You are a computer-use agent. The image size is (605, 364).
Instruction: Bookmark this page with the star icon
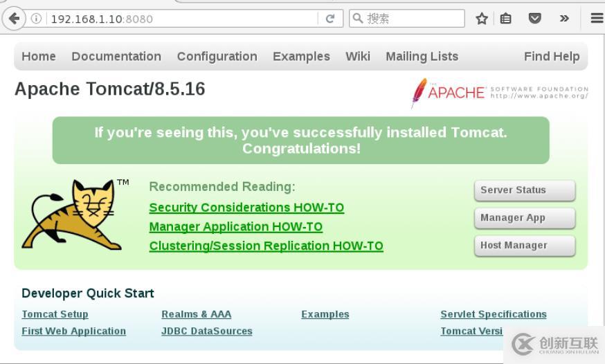482,19
